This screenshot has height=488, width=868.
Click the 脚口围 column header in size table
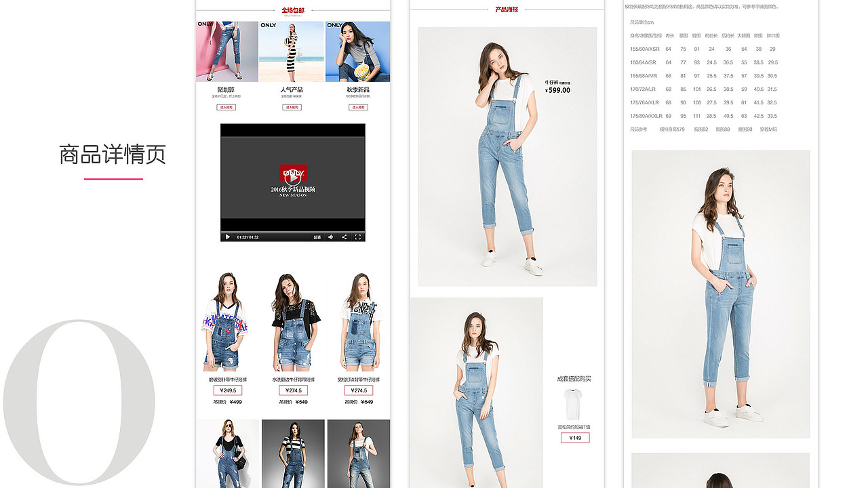(x=773, y=35)
